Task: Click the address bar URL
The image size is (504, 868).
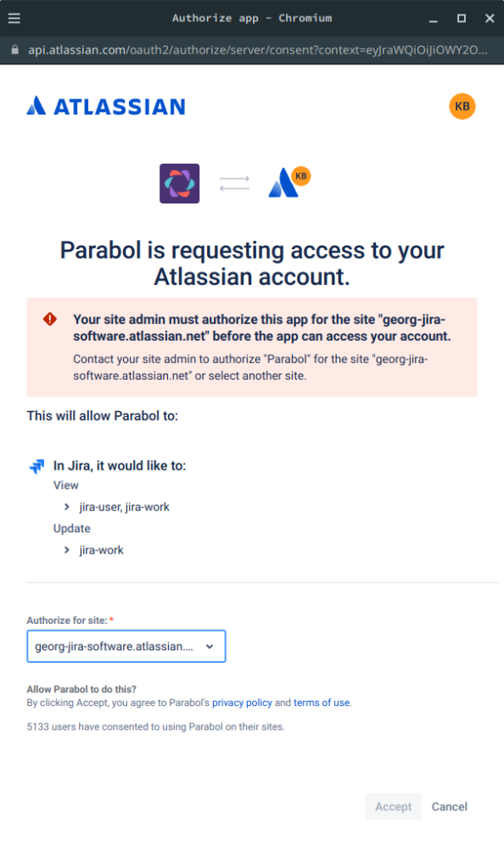Action: point(258,50)
